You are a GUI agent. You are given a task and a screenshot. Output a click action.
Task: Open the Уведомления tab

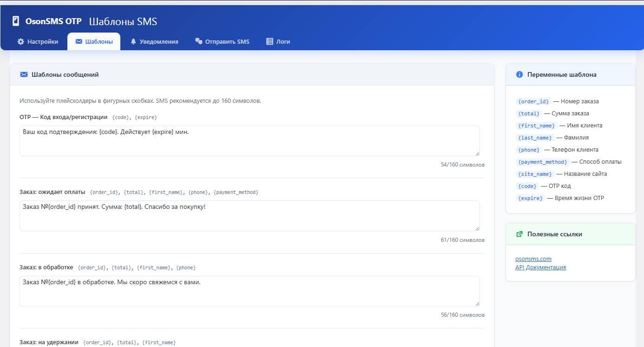click(x=154, y=41)
